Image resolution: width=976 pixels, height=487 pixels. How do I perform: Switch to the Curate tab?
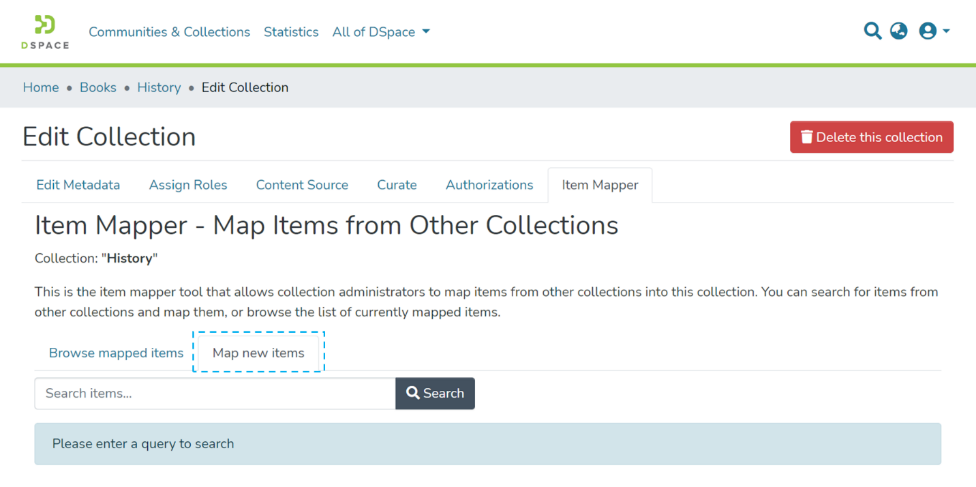[397, 185]
